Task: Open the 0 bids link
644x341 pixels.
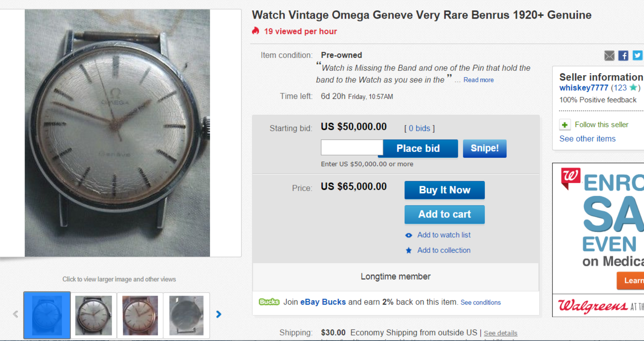Action: pyautogui.click(x=419, y=129)
